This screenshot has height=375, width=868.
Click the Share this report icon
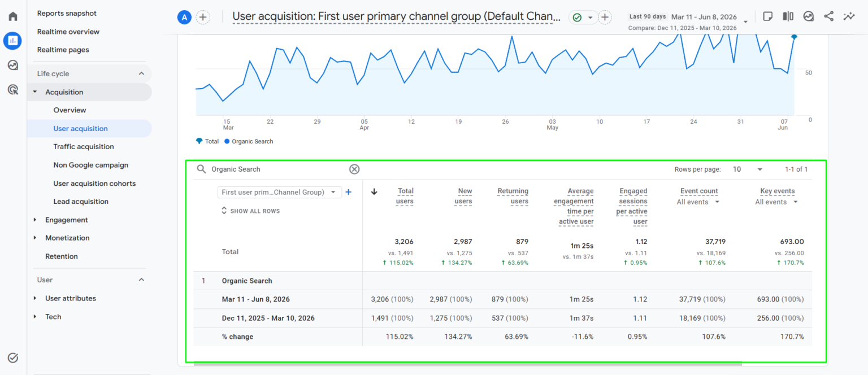pyautogui.click(x=828, y=16)
